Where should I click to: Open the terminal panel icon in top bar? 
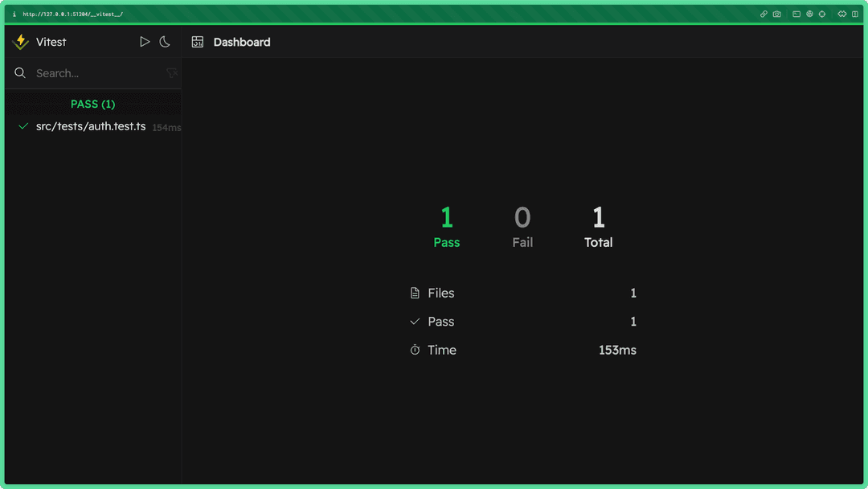point(796,14)
